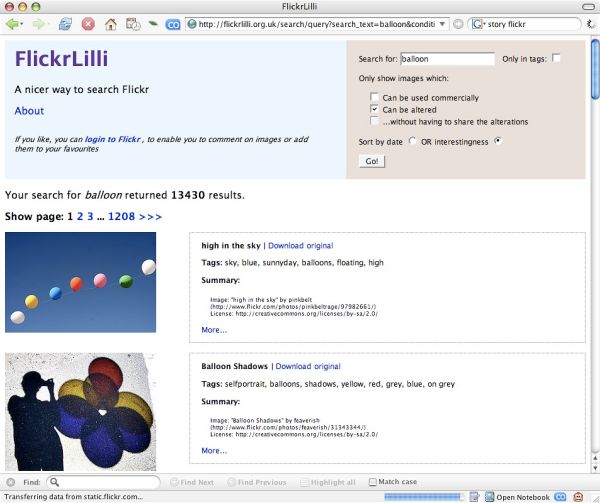The height and width of the screenshot is (503, 600).
Task: Click the magnifier icon in find field
Action: [x=55, y=482]
